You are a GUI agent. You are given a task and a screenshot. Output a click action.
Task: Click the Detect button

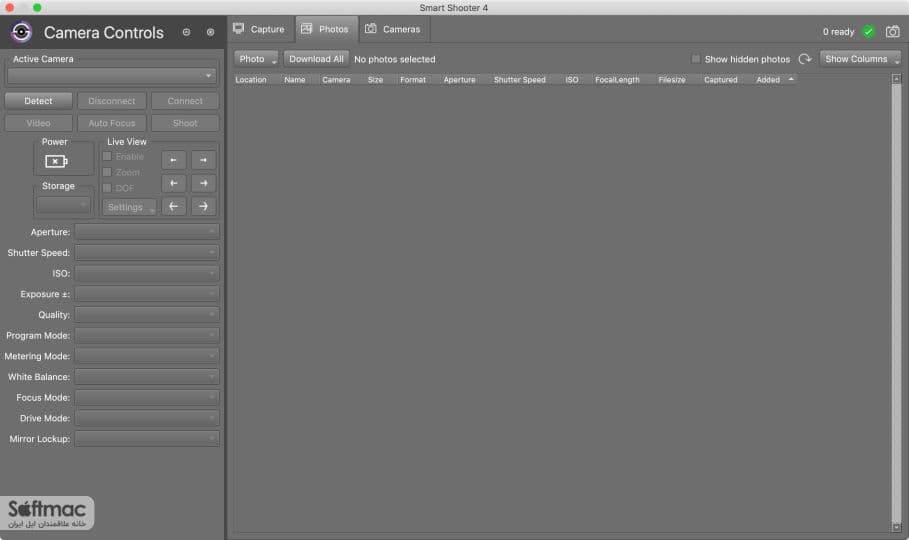38,101
